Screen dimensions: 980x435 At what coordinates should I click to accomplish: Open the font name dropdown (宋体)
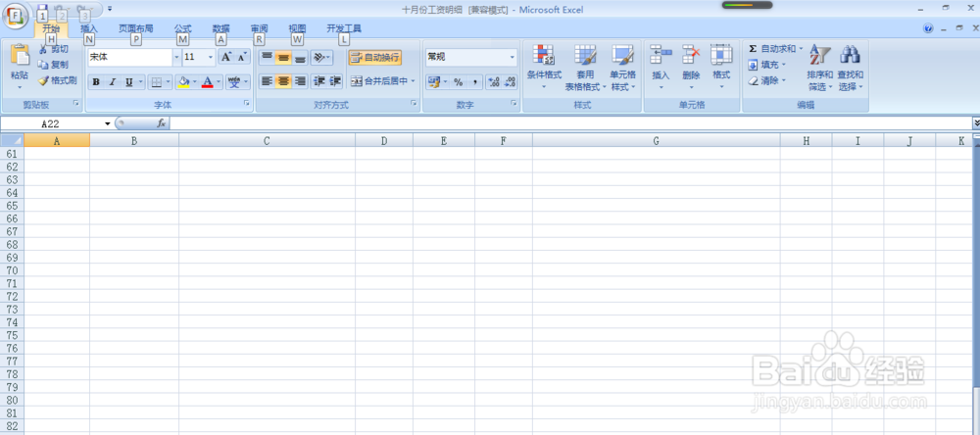pyautogui.click(x=176, y=57)
